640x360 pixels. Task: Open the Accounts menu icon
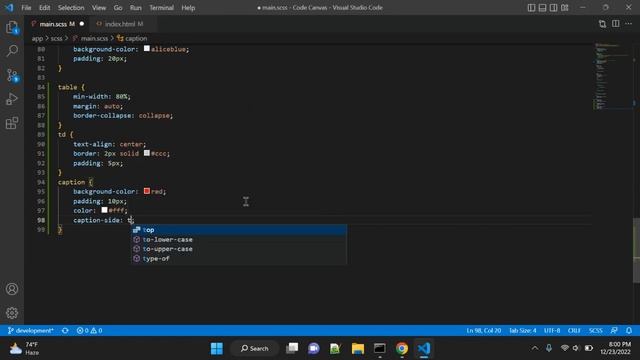pyautogui.click(x=12, y=289)
